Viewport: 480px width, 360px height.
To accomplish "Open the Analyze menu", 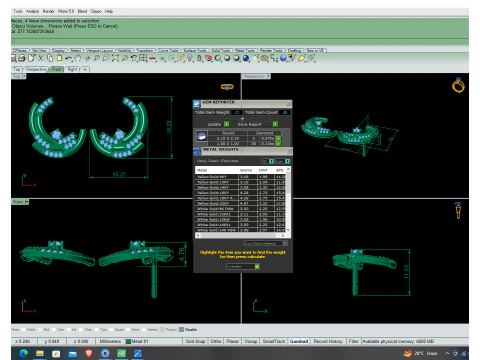I will coord(32,11).
